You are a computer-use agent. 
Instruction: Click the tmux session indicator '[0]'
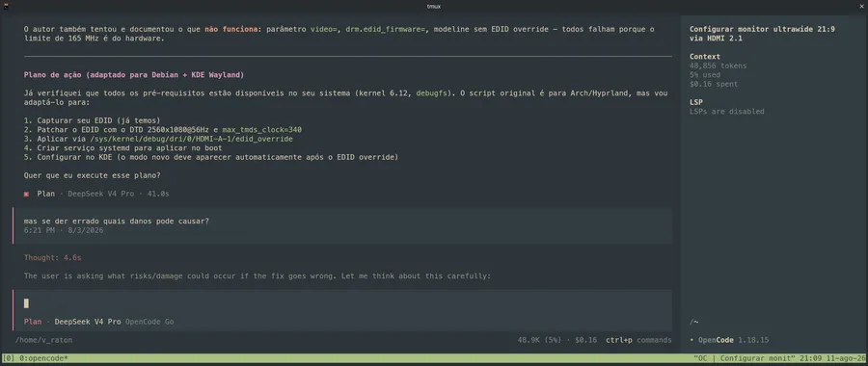click(9, 358)
